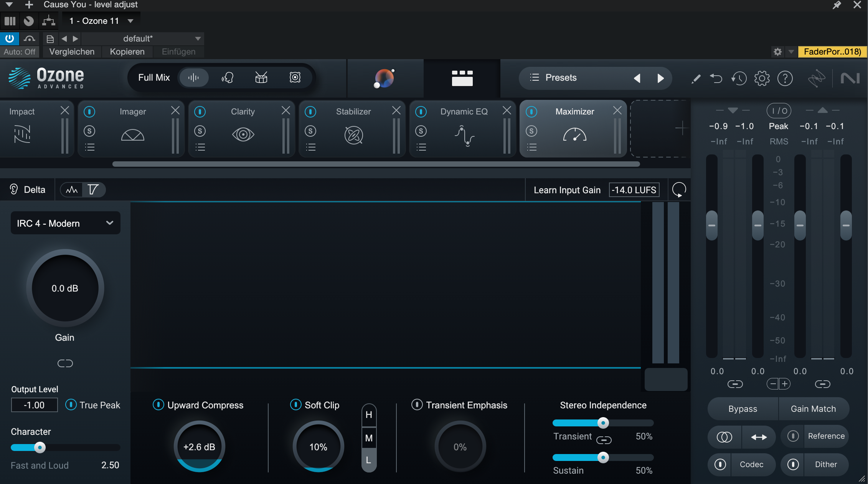Open the Imager module

point(132,135)
